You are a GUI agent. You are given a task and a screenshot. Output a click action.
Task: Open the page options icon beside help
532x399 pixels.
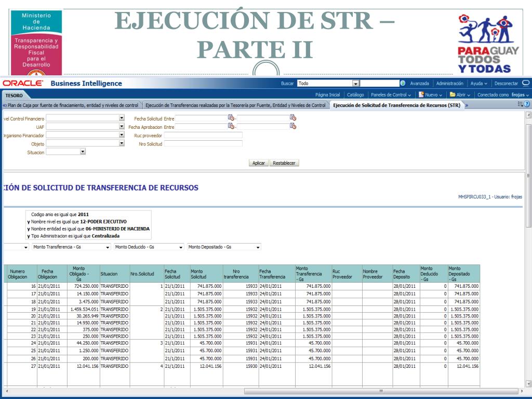(x=520, y=104)
